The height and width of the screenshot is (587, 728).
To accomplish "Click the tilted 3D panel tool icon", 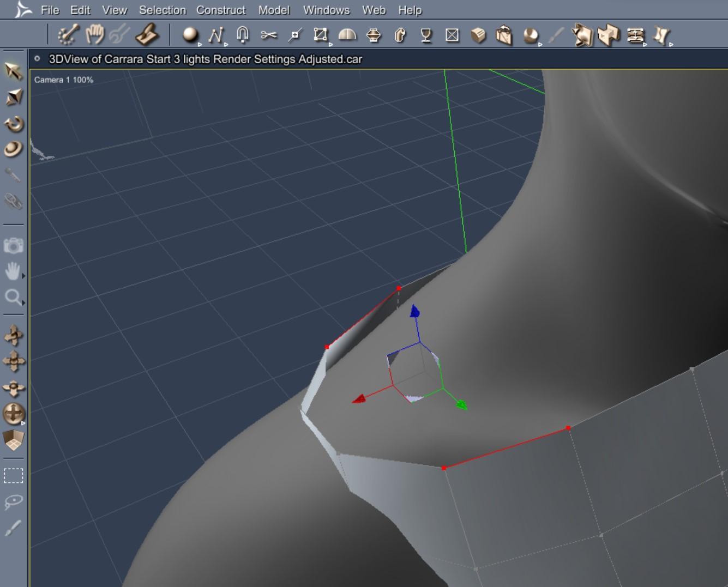I will point(582,35).
